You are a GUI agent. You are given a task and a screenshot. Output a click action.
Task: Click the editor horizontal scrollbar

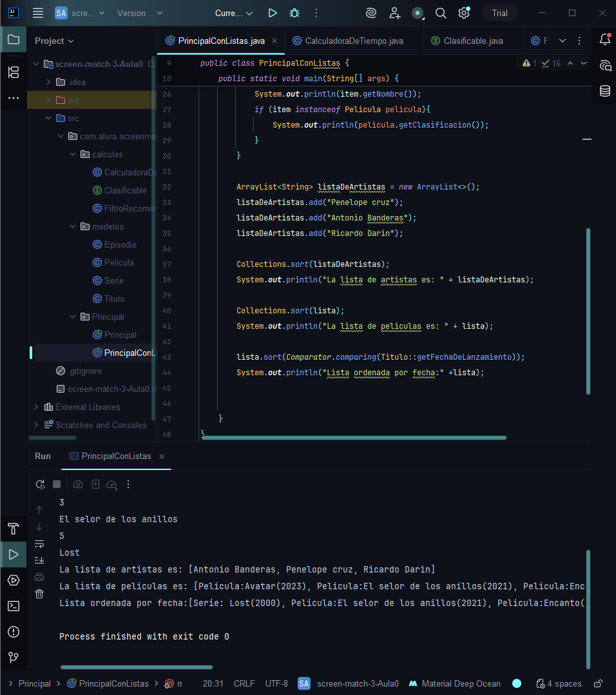click(x=354, y=438)
